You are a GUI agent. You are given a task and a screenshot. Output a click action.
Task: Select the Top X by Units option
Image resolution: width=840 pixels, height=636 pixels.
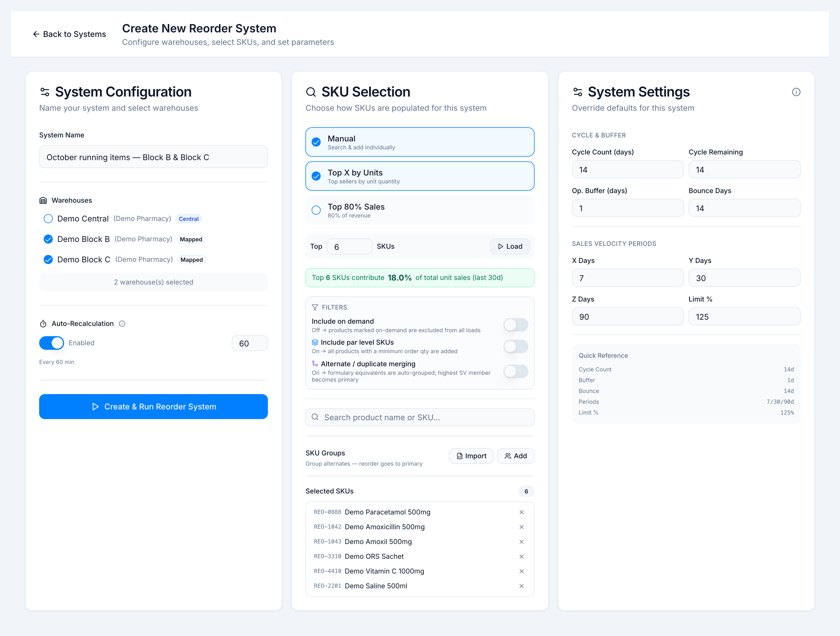click(420, 176)
